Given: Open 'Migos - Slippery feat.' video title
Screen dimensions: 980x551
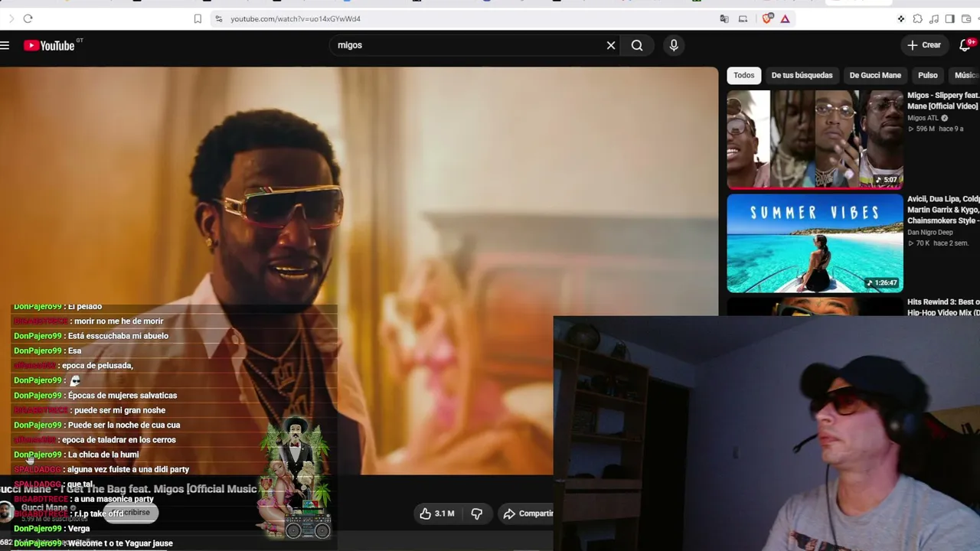Looking at the screenshot, I should pos(943,101).
